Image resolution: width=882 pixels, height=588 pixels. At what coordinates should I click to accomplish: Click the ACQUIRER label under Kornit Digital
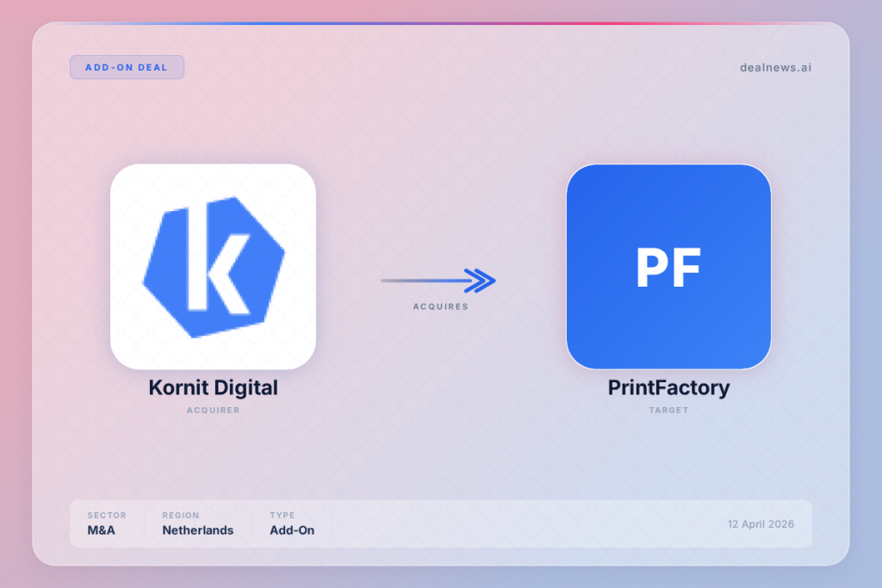tap(213, 411)
